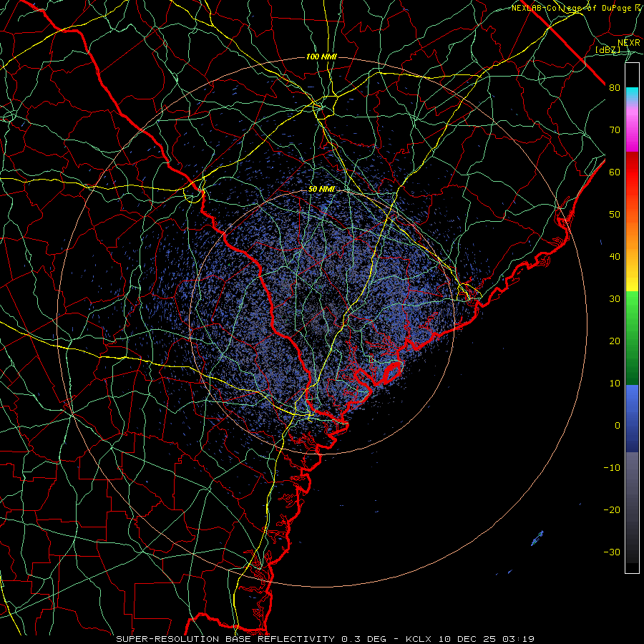The width and height of the screenshot is (644, 644).
Task: Pick the blue segment of the color bar
Action: (x=632, y=418)
